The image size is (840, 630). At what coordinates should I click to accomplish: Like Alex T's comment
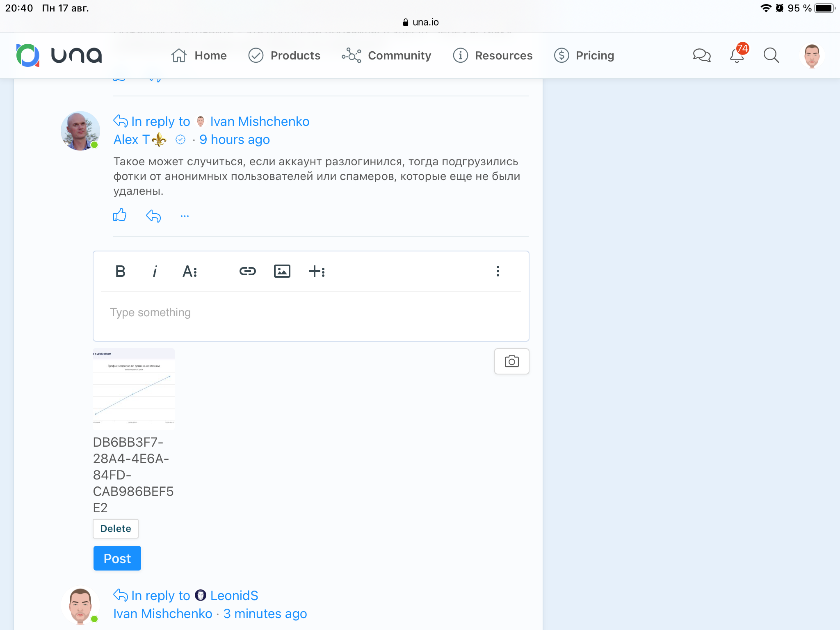click(x=120, y=215)
